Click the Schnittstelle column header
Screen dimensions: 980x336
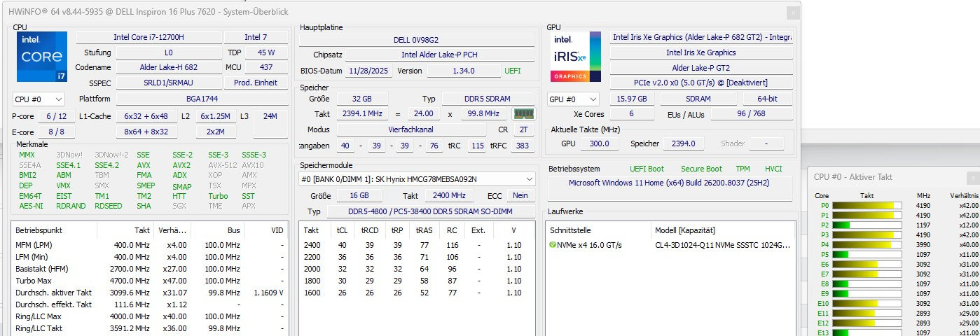coord(598,230)
